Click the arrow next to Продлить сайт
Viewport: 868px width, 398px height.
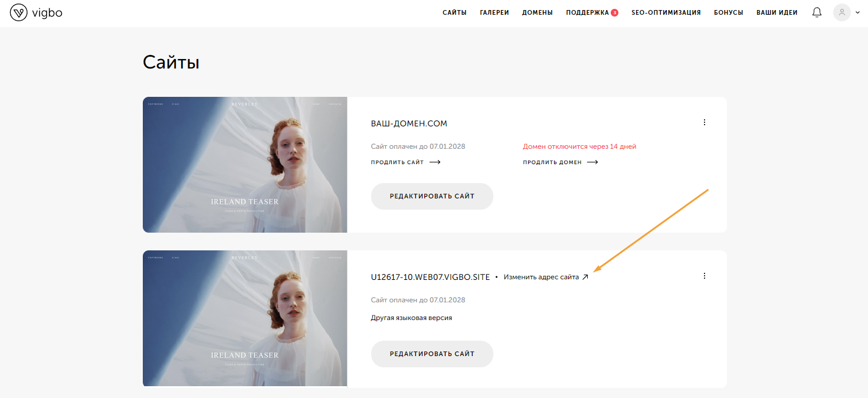coord(435,162)
